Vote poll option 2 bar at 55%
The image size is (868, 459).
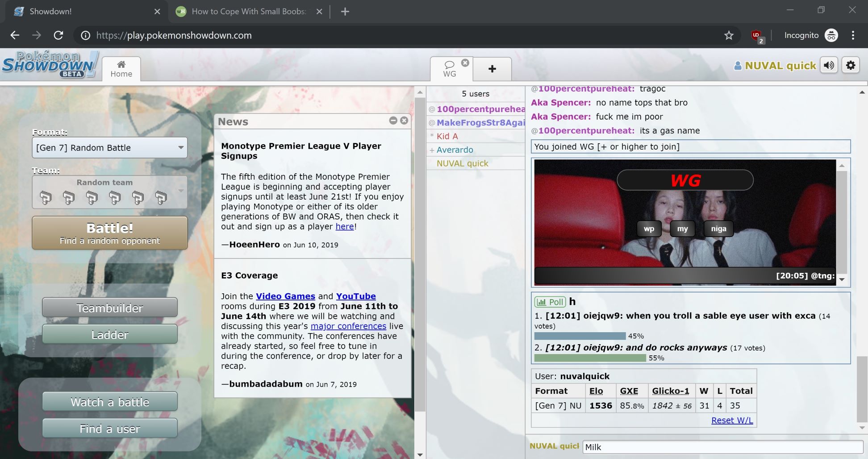click(x=590, y=358)
